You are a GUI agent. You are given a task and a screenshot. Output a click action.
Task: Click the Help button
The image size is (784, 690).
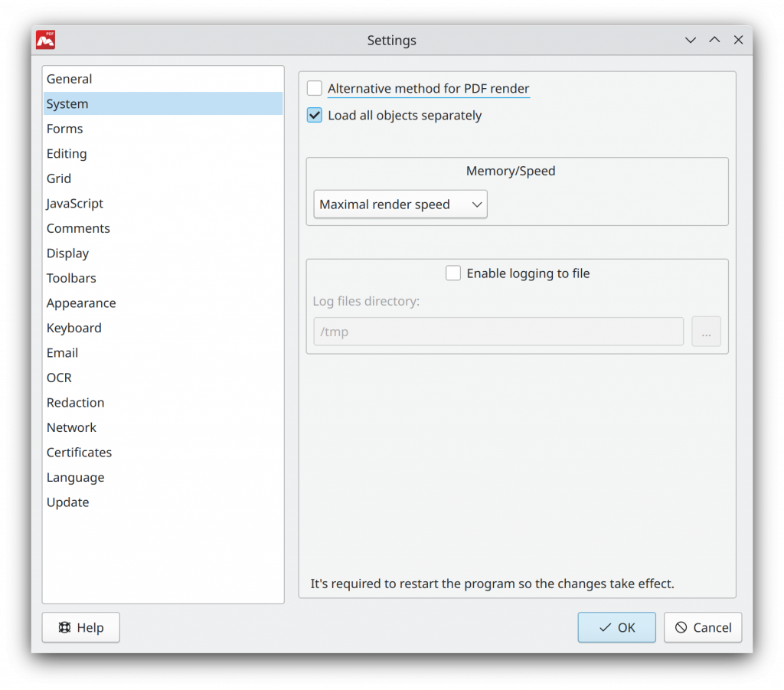[x=81, y=627]
